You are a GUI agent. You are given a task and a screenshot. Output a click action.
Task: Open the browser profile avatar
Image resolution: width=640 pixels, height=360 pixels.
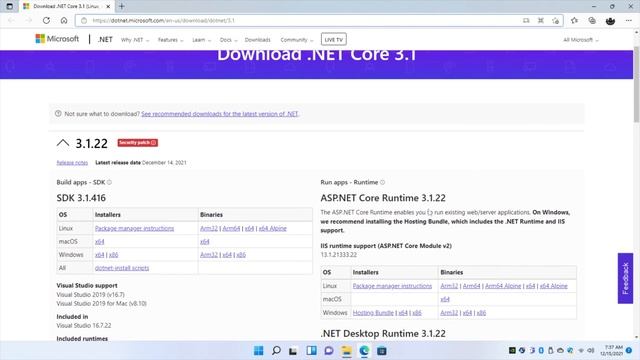[x=610, y=20]
